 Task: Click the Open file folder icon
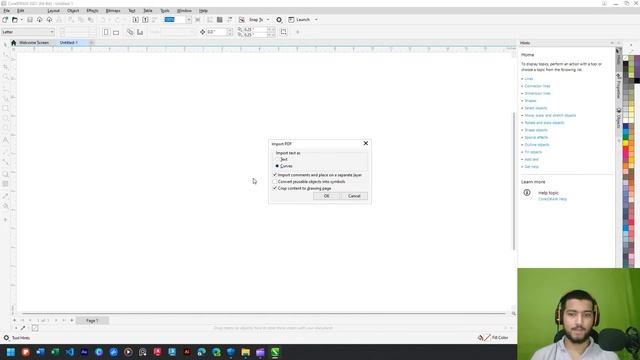coord(15,20)
